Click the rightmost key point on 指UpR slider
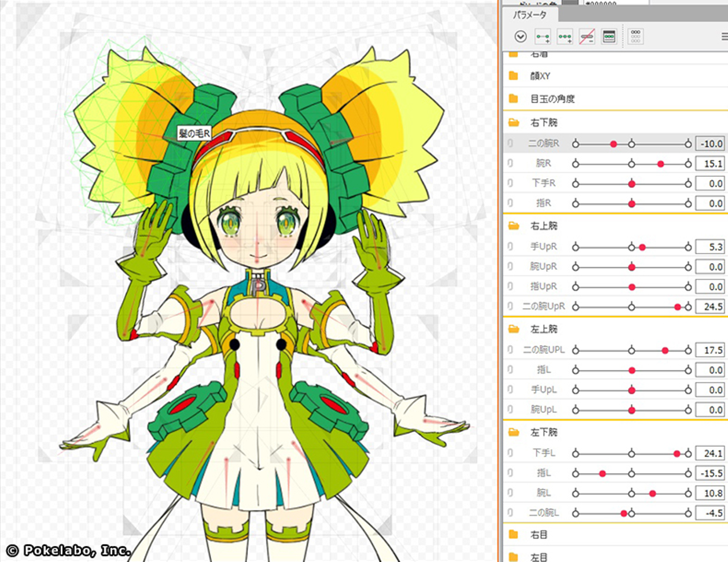728x562 pixels. (688, 287)
